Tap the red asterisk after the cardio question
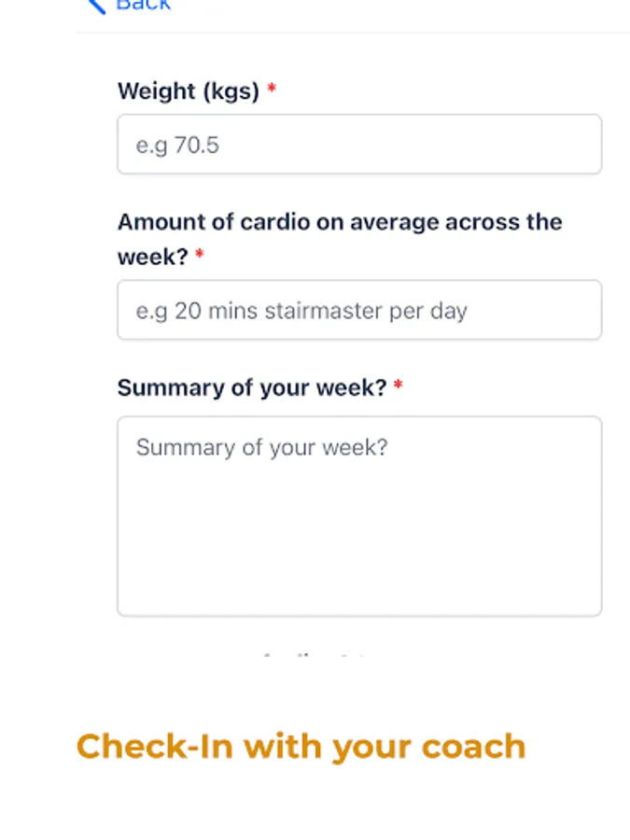Viewport: 630px width, 840px height. pyautogui.click(x=200, y=257)
